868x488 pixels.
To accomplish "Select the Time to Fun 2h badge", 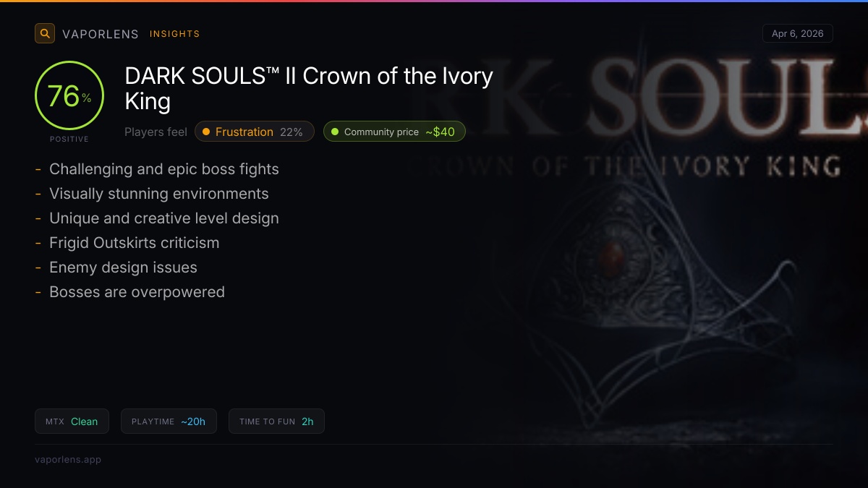I will tap(276, 421).
